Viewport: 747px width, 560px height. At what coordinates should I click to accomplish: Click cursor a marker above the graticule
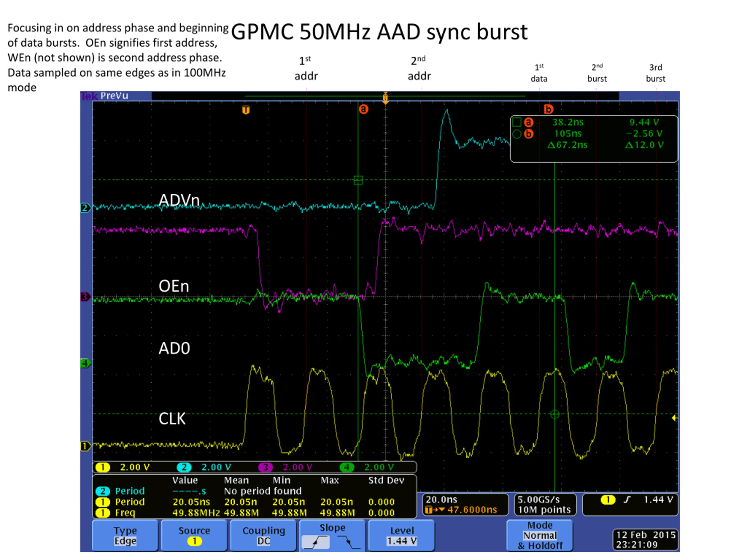(363, 109)
